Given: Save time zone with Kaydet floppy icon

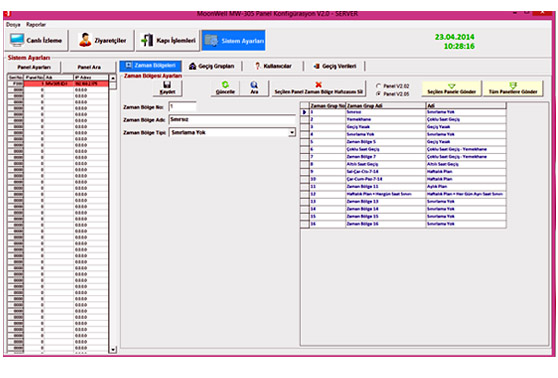Looking at the screenshot, I should (x=167, y=88).
